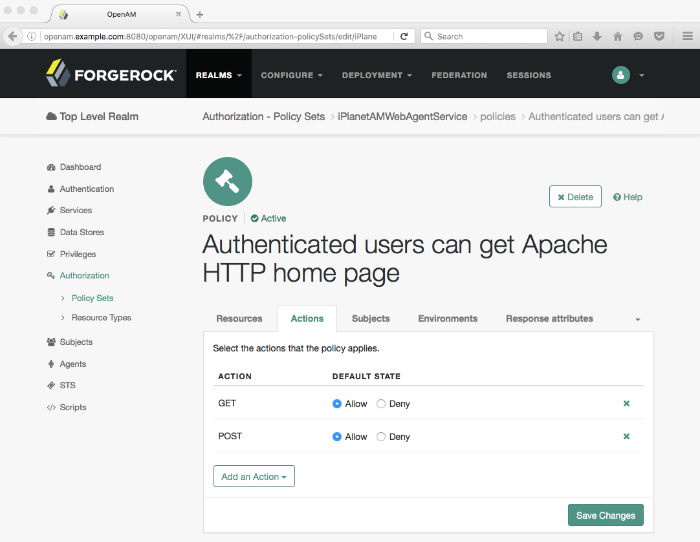700x542 pixels.
Task: Switch to the Resources tab
Action: click(x=239, y=318)
